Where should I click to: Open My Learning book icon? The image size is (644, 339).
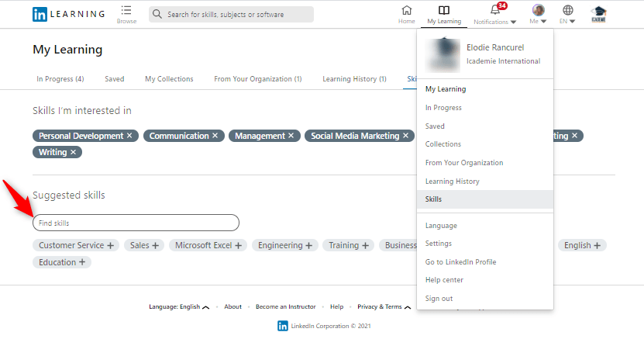444,10
